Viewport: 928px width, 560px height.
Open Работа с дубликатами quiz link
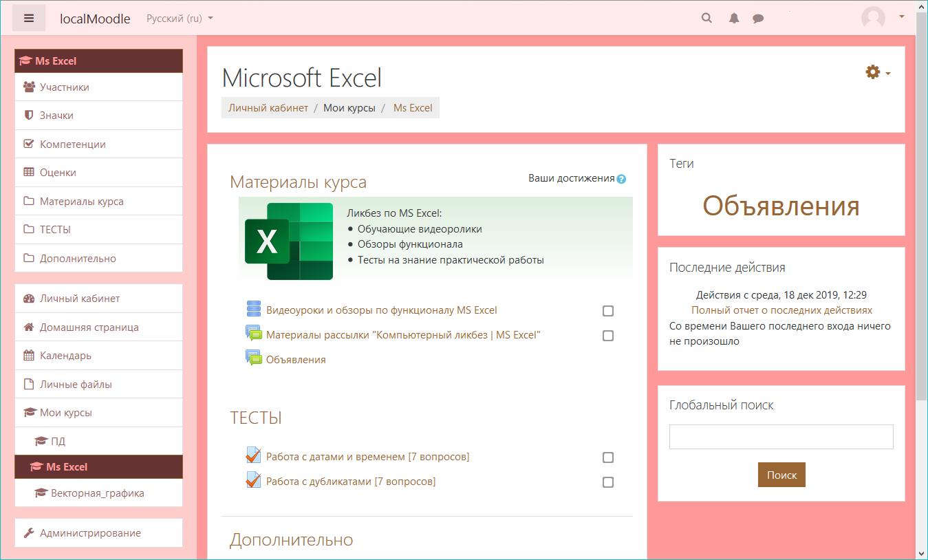pos(351,482)
